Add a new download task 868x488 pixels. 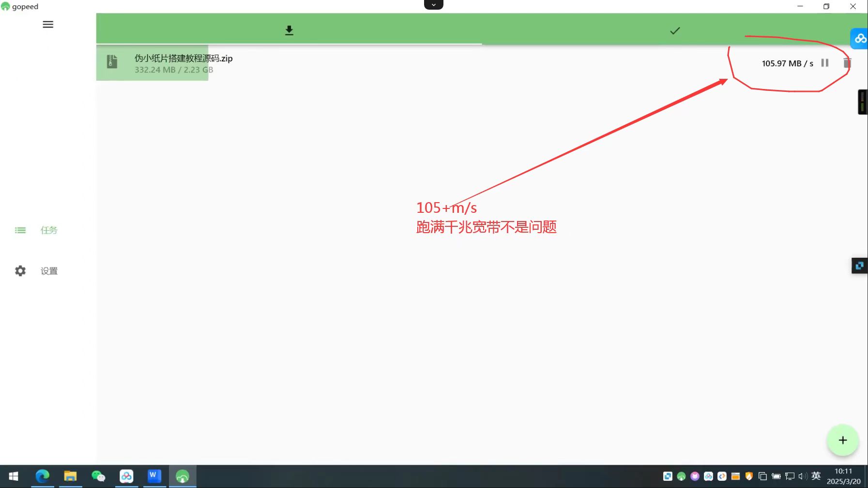pos(842,440)
